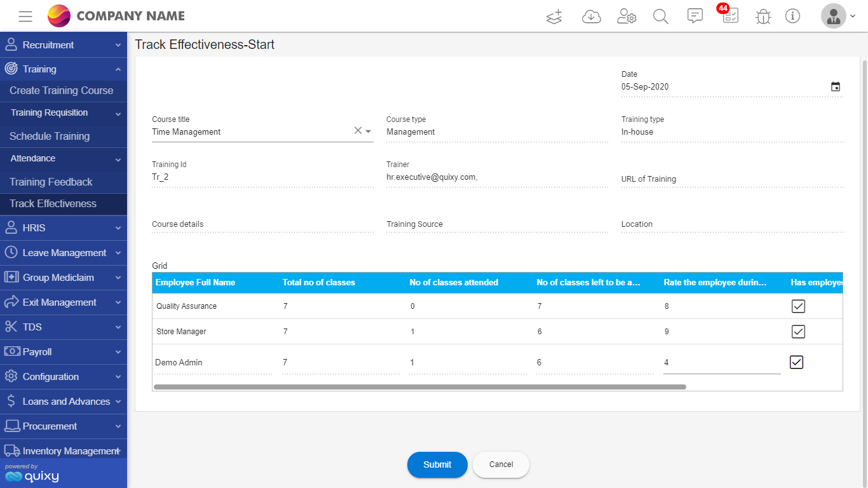Expand the Attendance submenu chevron
The image size is (868, 488).
[118, 160]
